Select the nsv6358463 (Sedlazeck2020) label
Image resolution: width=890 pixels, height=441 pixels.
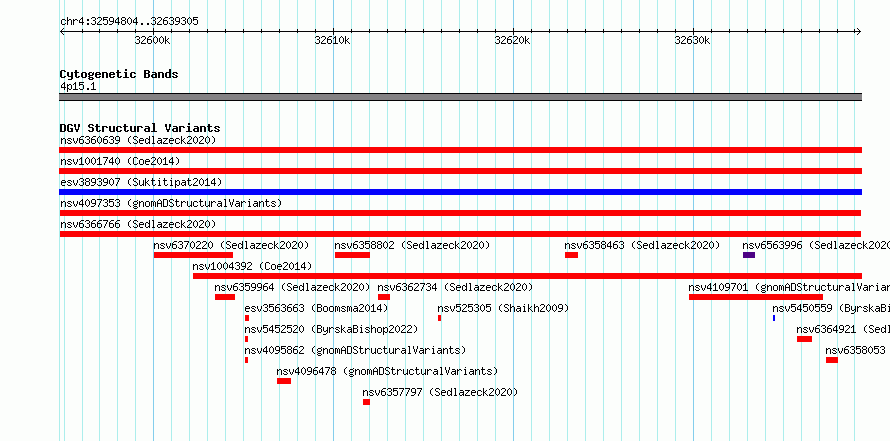click(x=642, y=245)
